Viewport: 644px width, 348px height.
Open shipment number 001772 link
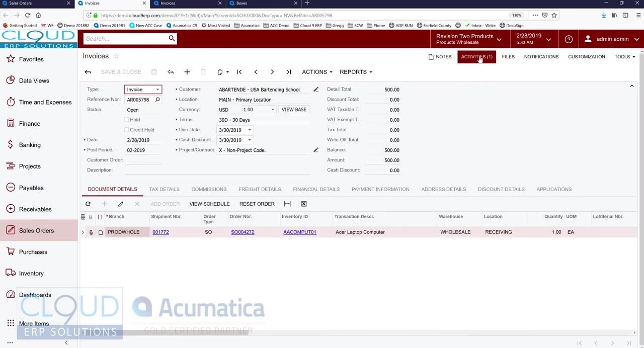pyautogui.click(x=160, y=232)
